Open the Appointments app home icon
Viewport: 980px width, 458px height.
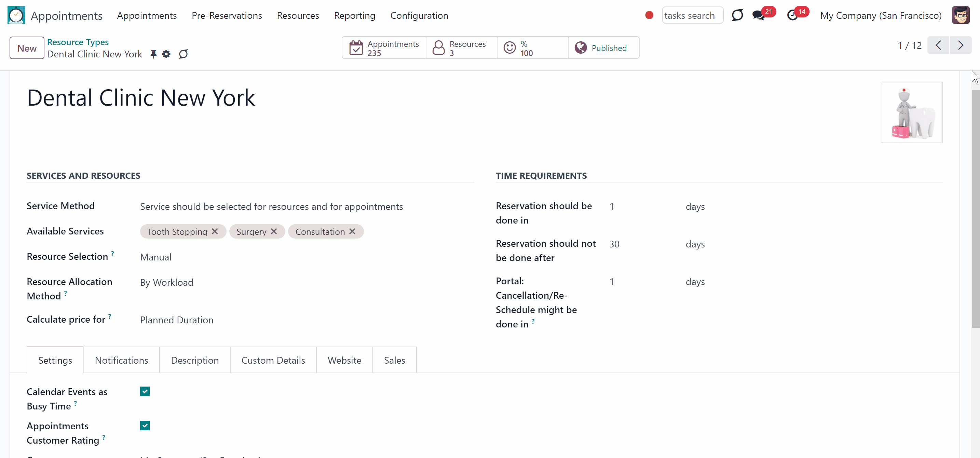(x=16, y=15)
